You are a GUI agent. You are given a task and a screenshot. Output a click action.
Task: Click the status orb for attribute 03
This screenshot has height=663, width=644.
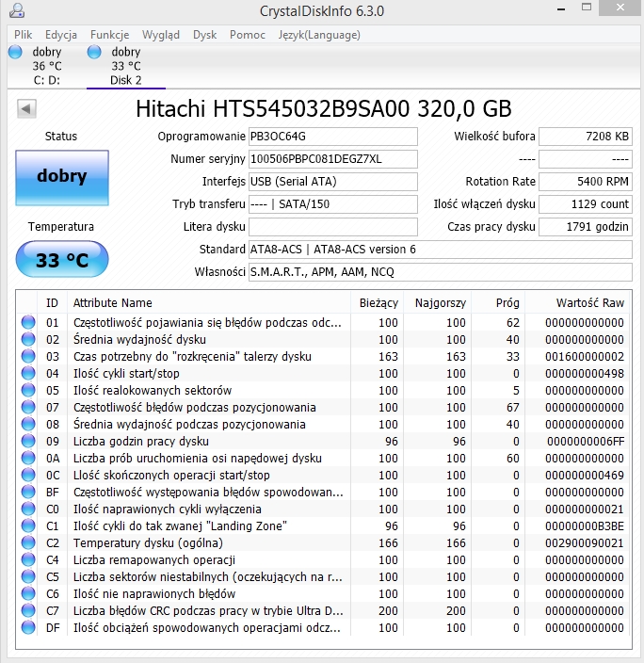[x=28, y=356]
